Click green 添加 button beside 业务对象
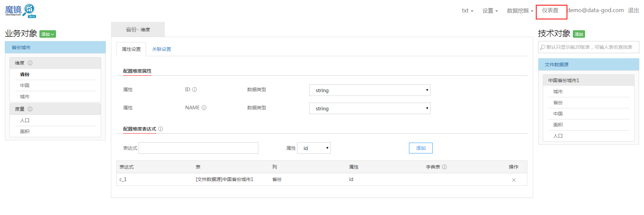Screen dimensions: 644x215 (48, 34)
